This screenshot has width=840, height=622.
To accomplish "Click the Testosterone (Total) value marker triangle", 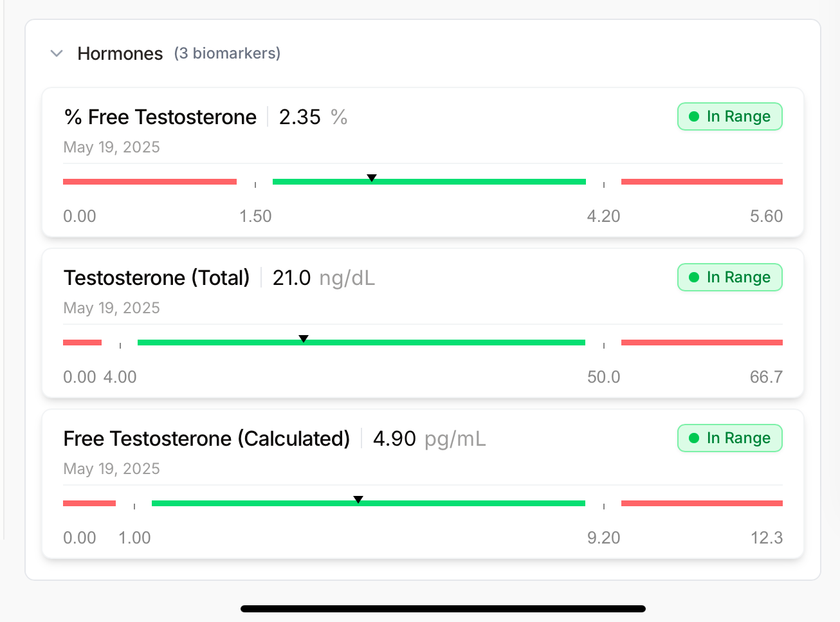I will click(304, 338).
